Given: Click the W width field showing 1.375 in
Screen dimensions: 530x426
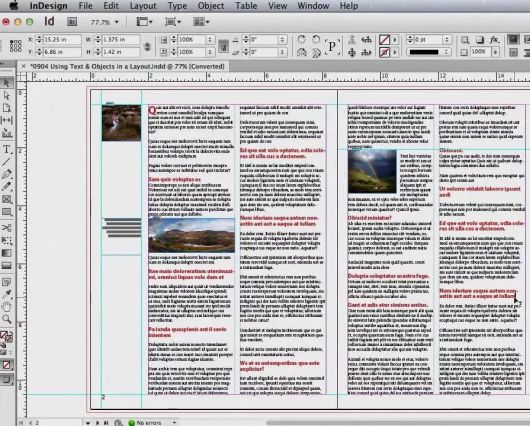Looking at the screenshot, I should click(121, 40).
